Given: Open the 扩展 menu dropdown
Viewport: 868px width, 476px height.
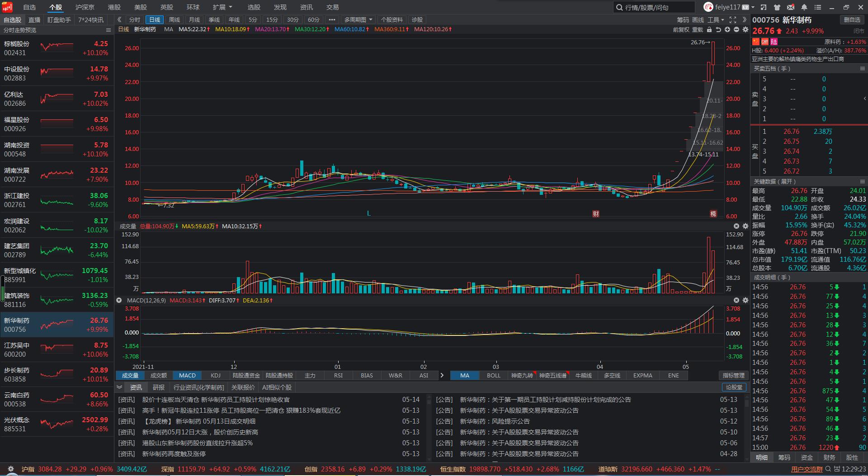Looking at the screenshot, I should (x=222, y=7).
